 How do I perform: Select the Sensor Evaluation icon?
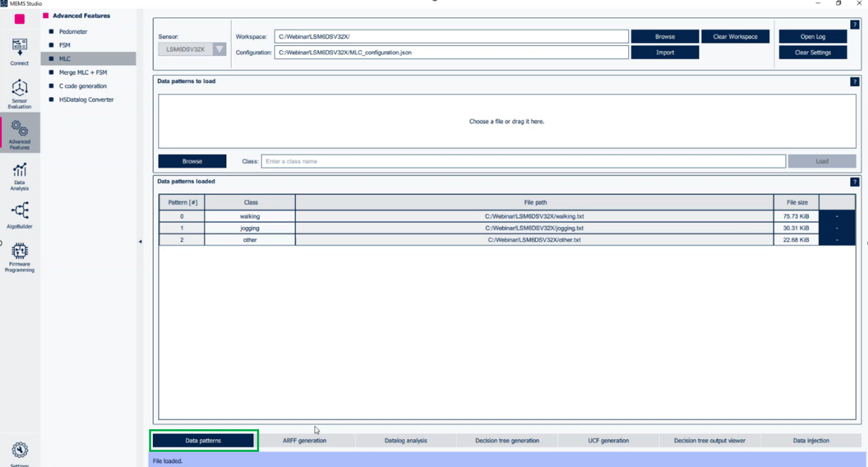(19, 93)
